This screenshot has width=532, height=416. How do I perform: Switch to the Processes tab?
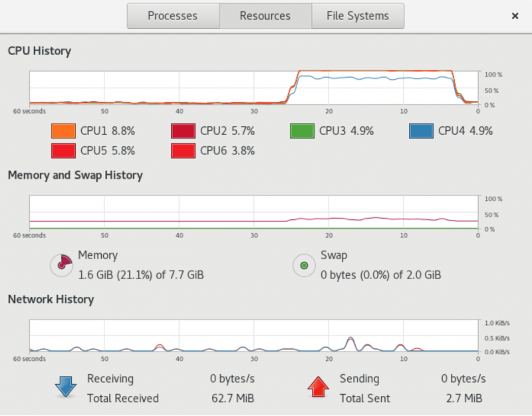[172, 15]
